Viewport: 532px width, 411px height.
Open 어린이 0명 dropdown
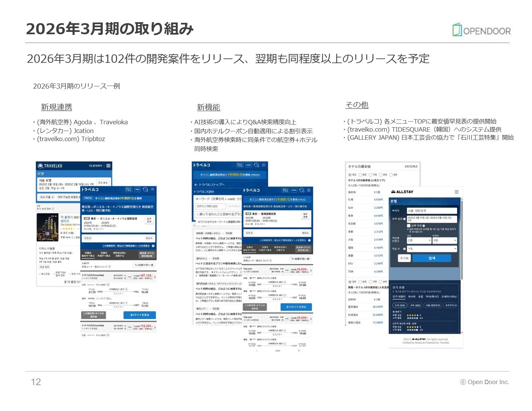(x=445, y=241)
